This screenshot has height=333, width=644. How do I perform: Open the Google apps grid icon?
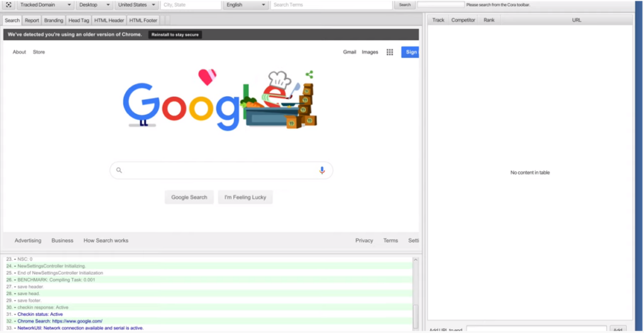(x=390, y=52)
